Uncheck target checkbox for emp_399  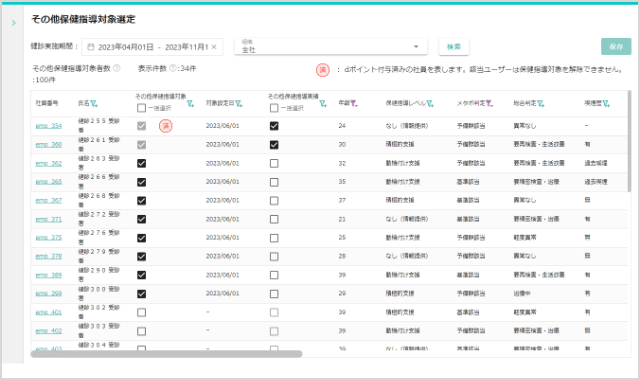141,294
